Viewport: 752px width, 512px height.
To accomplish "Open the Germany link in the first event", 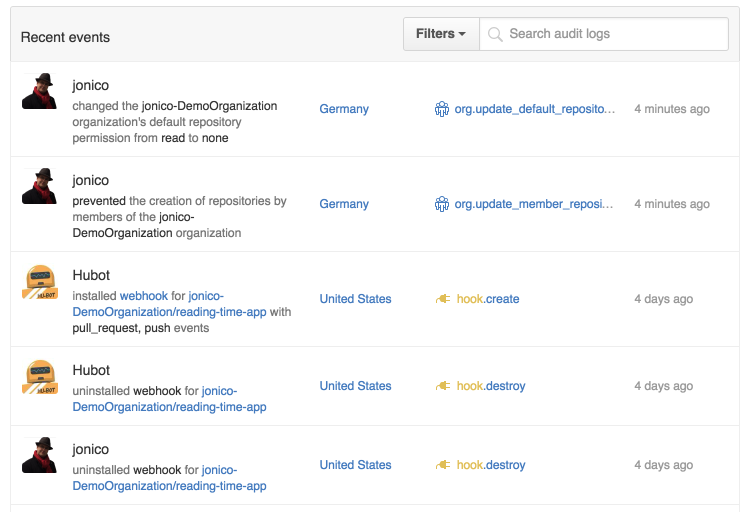I will point(344,109).
